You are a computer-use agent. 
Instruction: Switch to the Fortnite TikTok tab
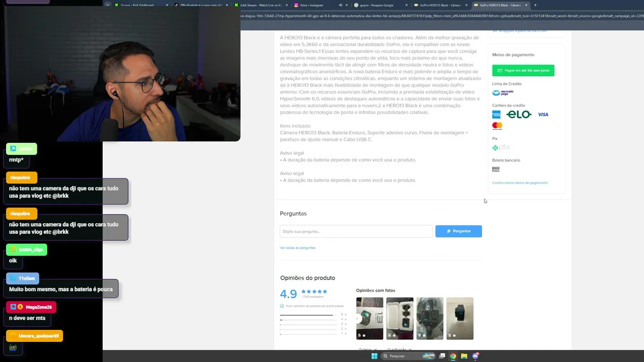point(201,5)
